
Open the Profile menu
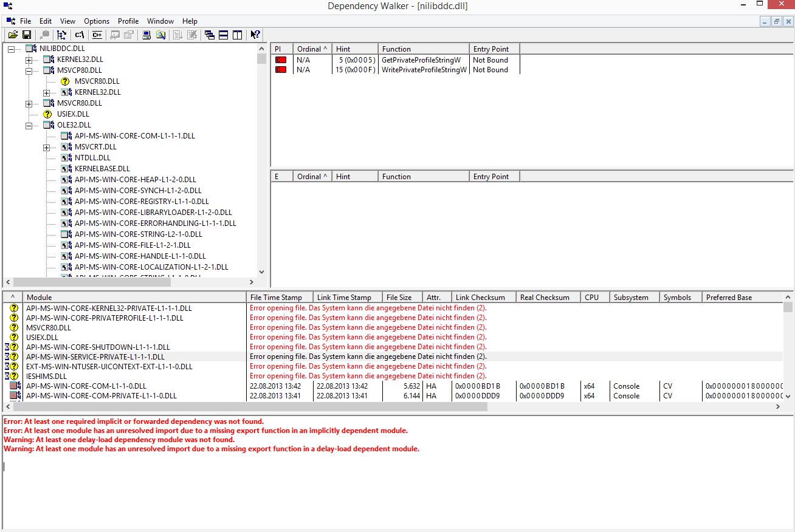[128, 21]
